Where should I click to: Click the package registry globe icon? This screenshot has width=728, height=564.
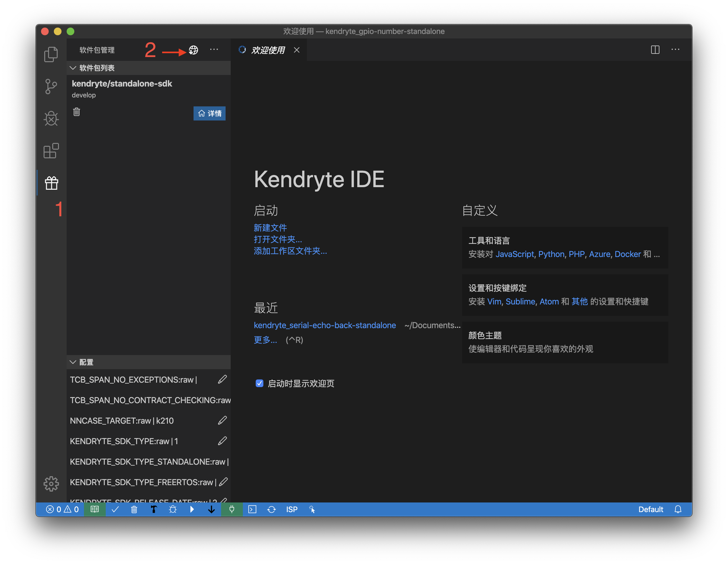point(193,50)
